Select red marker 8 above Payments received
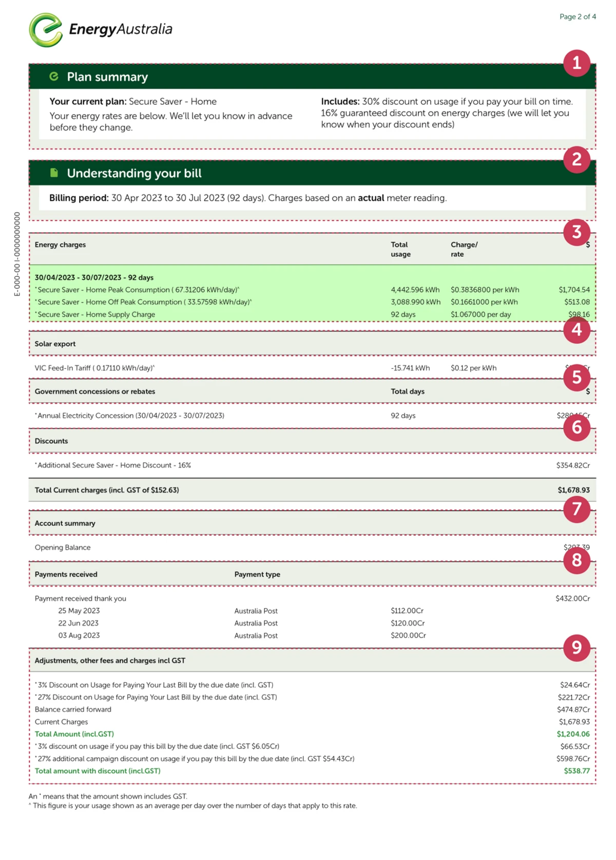 (576, 560)
